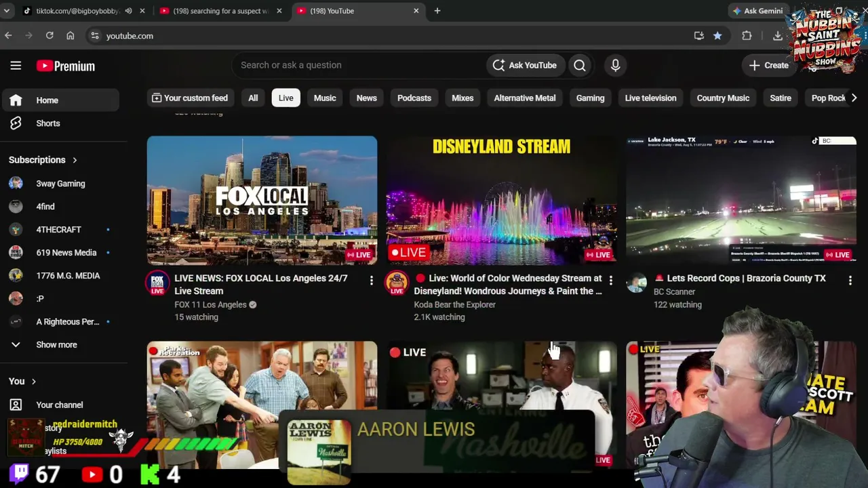868x488 pixels.
Task: Open the browser extensions puzzle icon
Action: tap(747, 36)
